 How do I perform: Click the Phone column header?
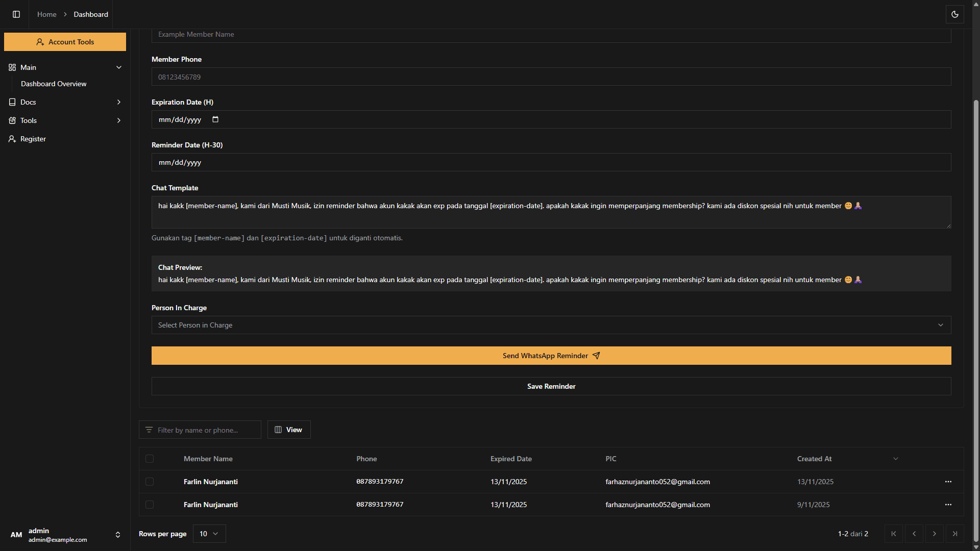click(x=366, y=459)
